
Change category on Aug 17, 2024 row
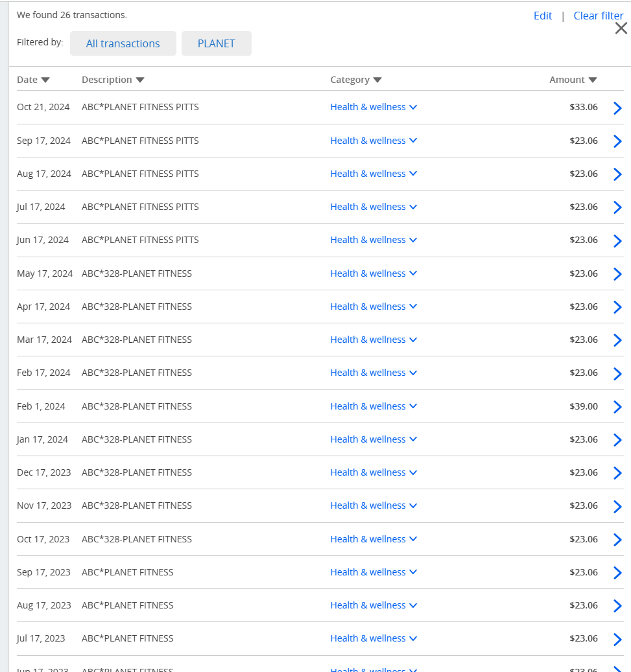point(374,174)
